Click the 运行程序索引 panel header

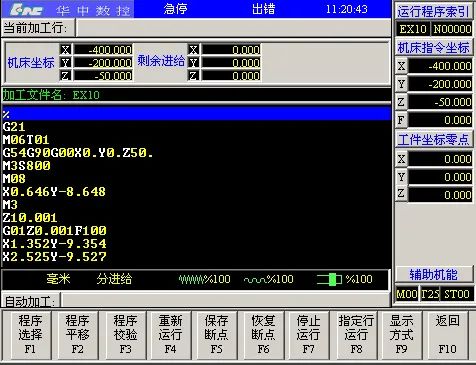pyautogui.click(x=433, y=12)
